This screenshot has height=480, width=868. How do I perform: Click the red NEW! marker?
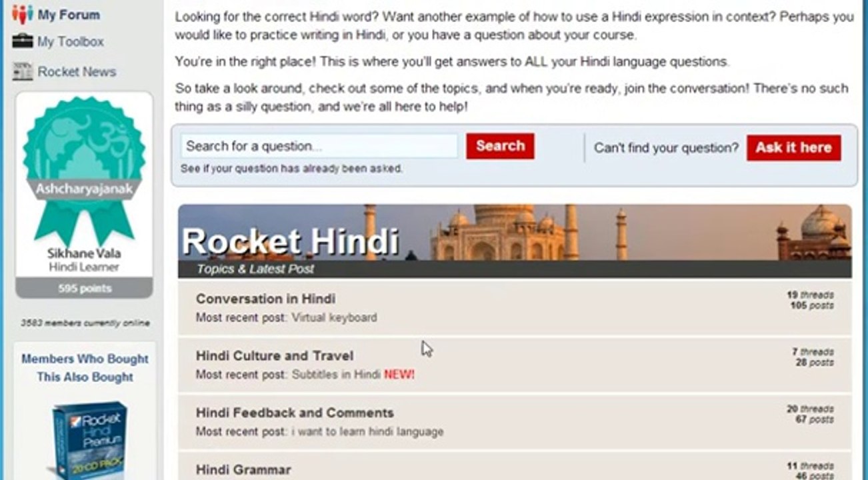(399, 375)
